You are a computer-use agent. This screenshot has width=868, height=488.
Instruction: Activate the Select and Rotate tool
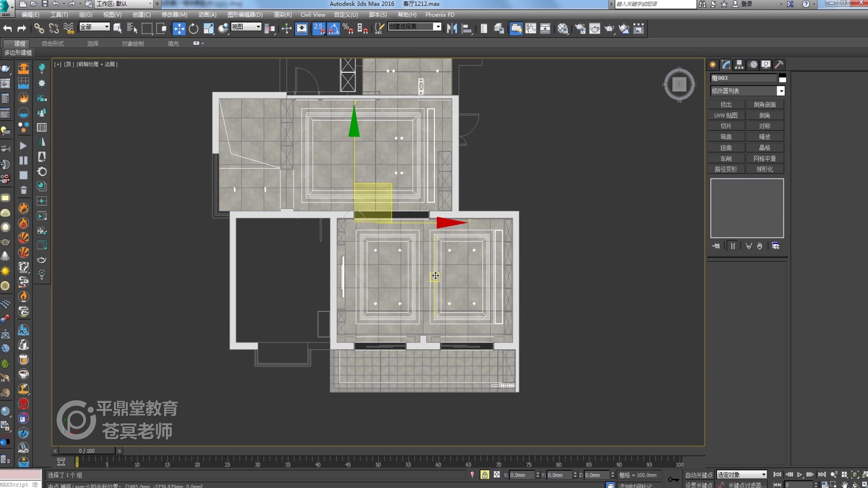click(x=193, y=28)
